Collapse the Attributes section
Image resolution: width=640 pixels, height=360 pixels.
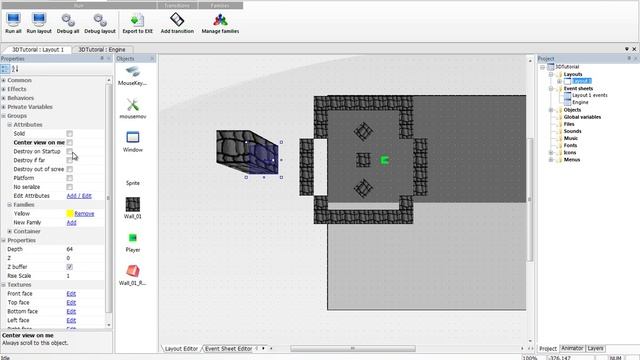tap(10, 125)
